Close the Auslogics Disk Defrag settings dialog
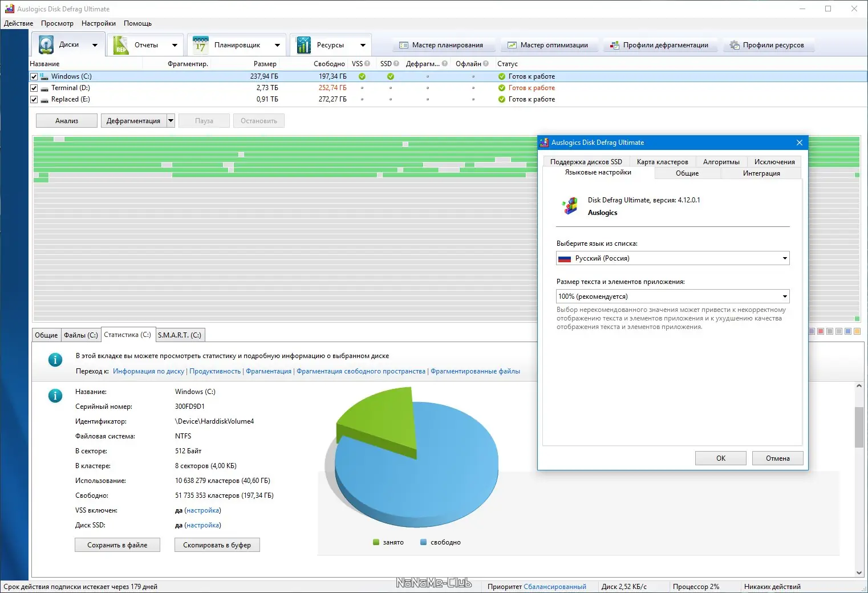The width and height of the screenshot is (868, 593). pos(799,143)
